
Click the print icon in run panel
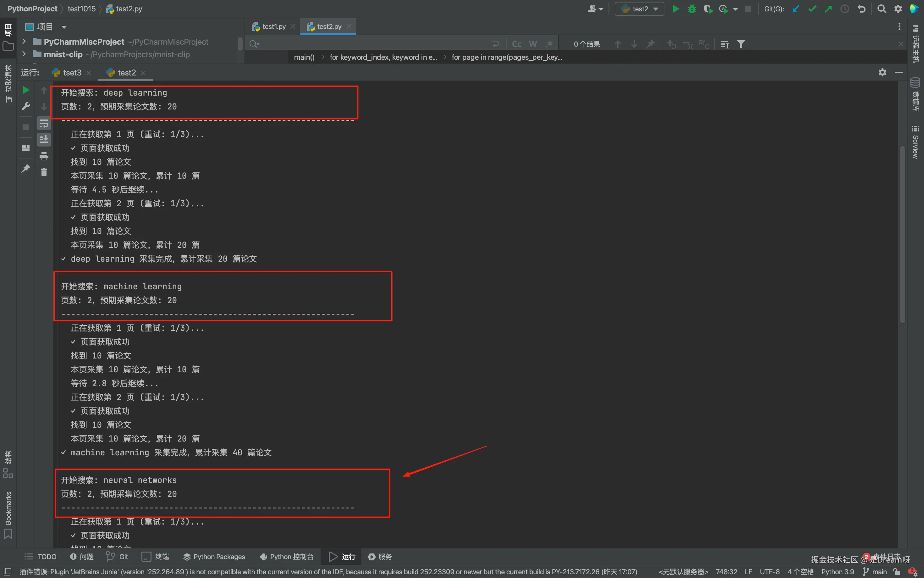tap(44, 156)
